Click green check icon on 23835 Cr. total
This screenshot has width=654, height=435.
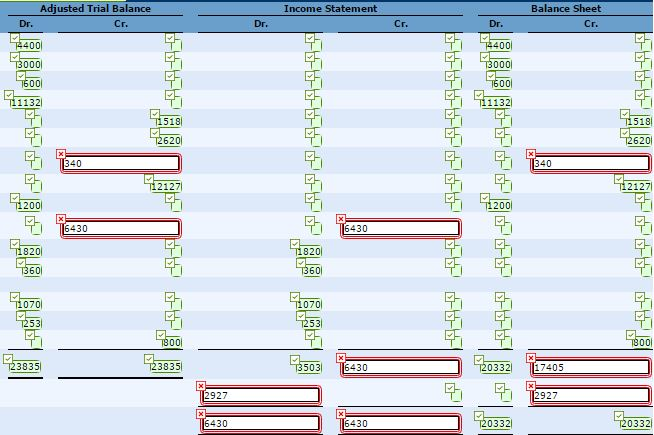click(x=149, y=359)
